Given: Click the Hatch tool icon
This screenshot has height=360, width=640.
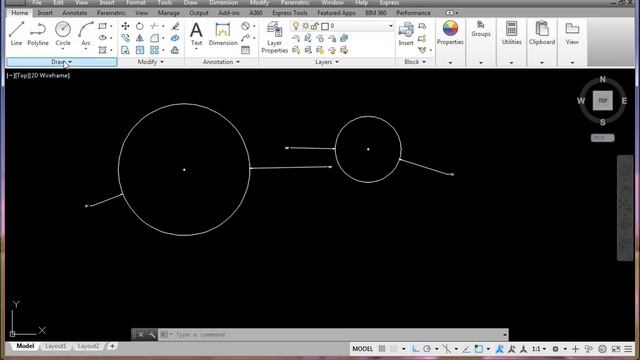Looking at the screenshot, I should coord(102,50).
